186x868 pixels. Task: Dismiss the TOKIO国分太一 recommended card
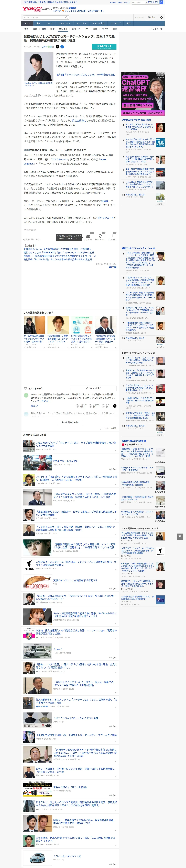coord(68,347)
